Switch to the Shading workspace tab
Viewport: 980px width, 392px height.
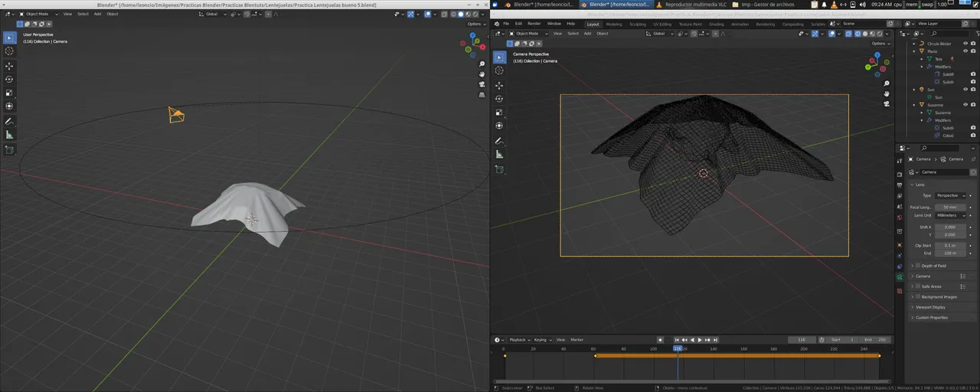716,24
